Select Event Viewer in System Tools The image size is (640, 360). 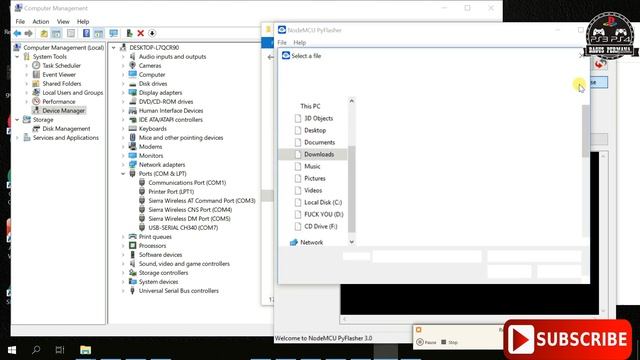59,75
